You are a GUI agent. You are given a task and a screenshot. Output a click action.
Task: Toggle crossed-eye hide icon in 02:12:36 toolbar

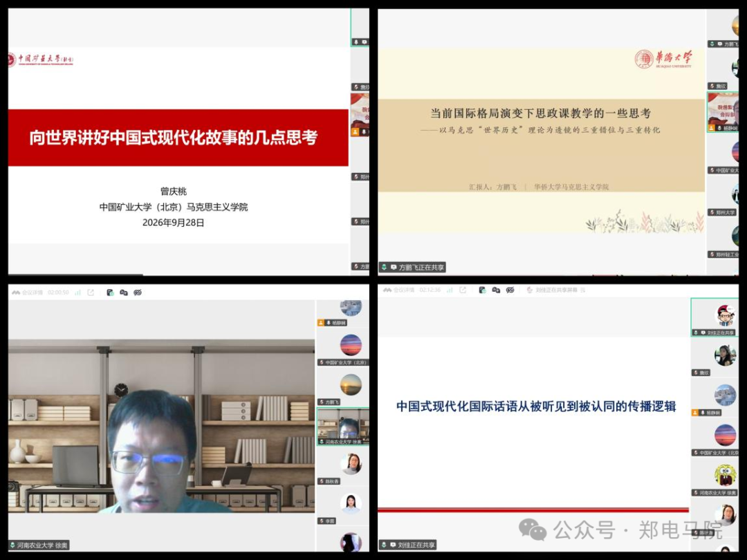pos(510,290)
